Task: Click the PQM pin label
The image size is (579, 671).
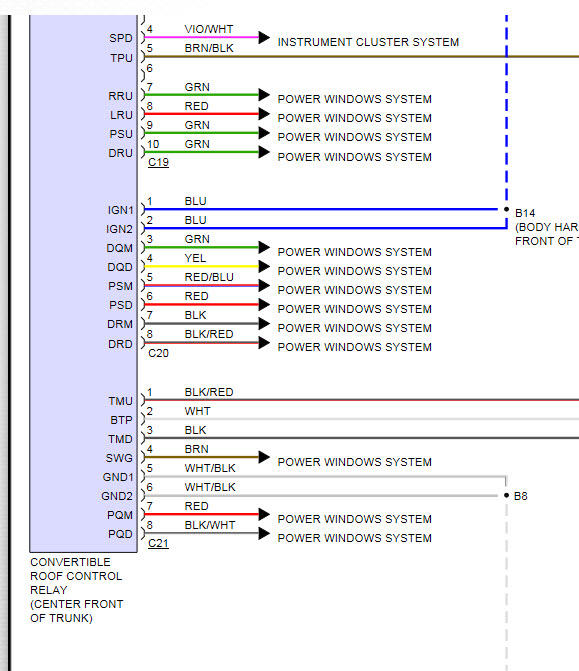Action: pos(120,515)
